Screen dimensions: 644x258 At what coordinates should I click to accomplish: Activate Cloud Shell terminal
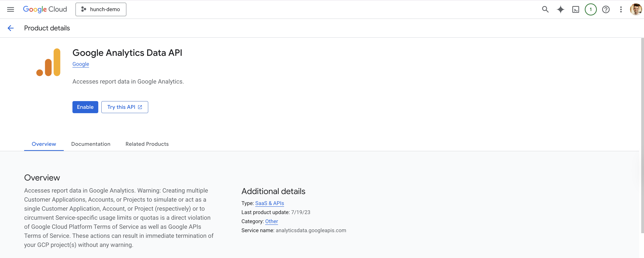576,9
